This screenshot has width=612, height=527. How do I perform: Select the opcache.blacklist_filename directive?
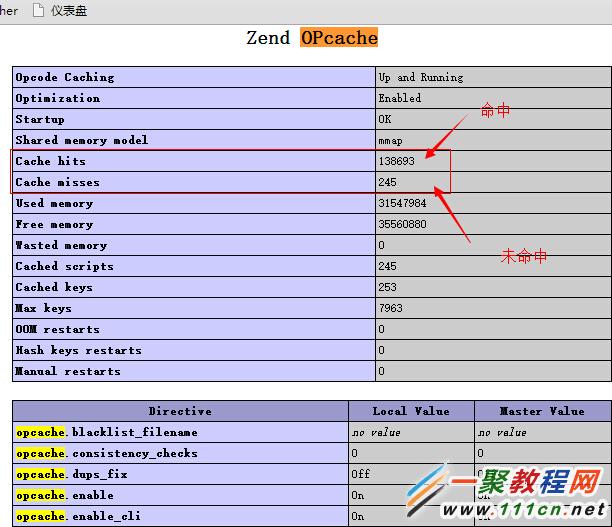[x=107, y=433]
